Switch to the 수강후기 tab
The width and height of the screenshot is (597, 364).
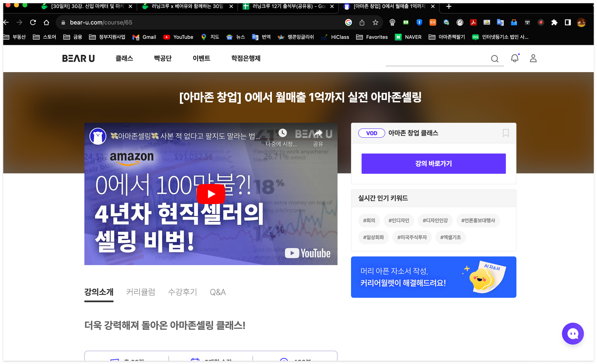click(182, 292)
